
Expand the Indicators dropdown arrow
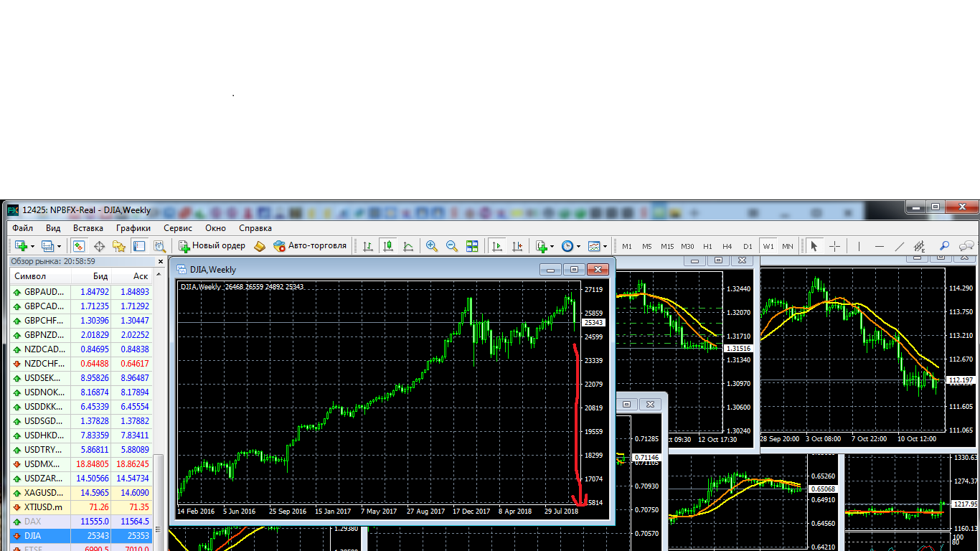click(552, 246)
